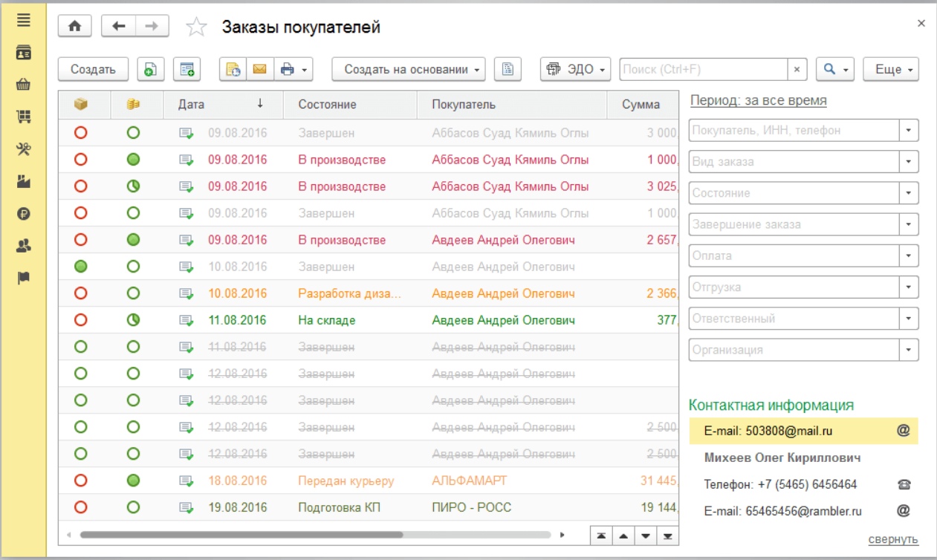937x560 pixels.
Task: Expand the Вид заказа filter dropdown
Action: point(909,162)
